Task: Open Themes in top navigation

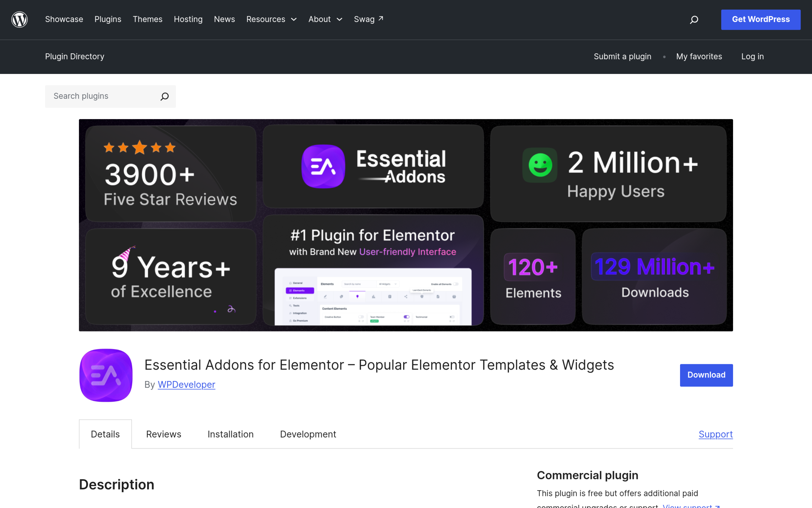Action: [x=147, y=19]
